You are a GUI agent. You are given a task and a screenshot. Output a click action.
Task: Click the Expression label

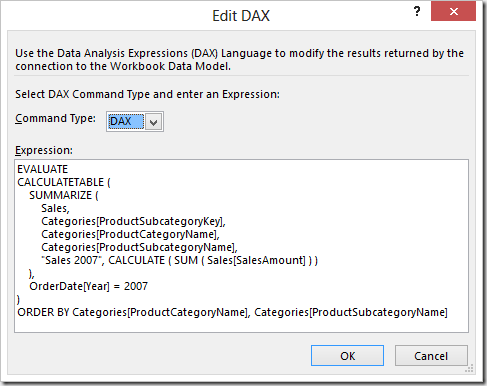tap(44, 150)
